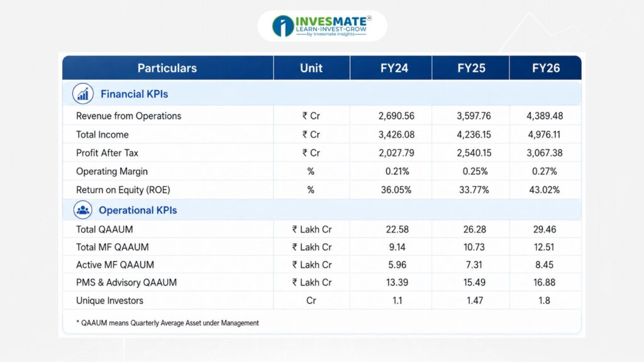
Task: Select the FY25 column header
Action: 471,68
